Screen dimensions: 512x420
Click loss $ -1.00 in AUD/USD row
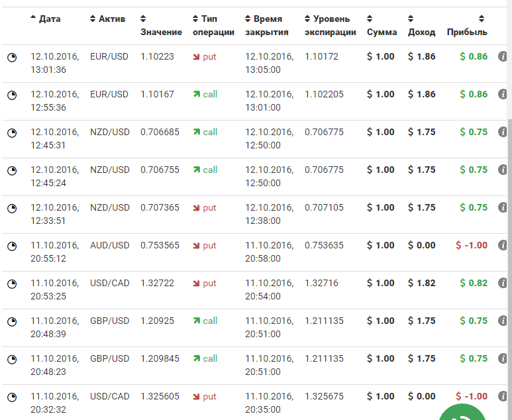point(472,245)
